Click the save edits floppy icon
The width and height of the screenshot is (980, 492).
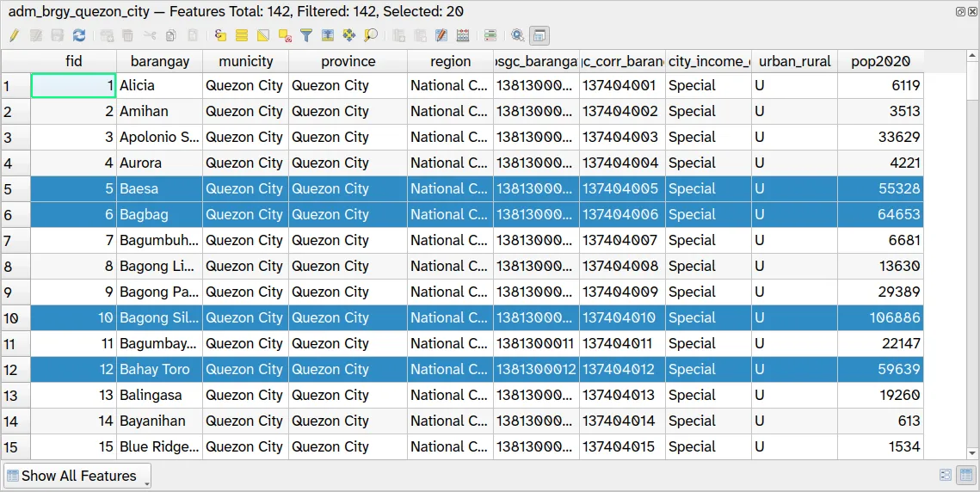coord(57,35)
